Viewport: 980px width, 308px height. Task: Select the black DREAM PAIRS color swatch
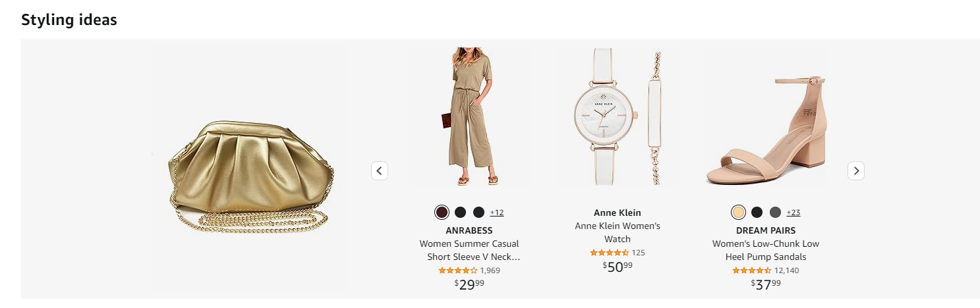pos(757,212)
